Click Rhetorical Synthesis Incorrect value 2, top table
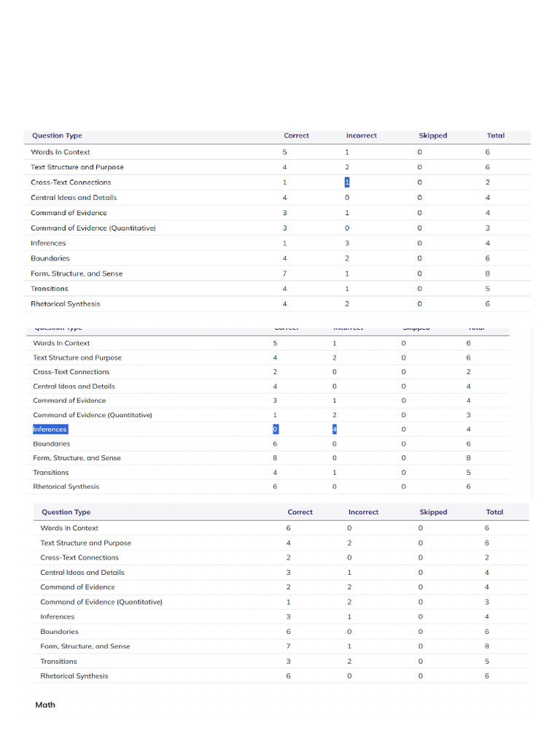The image size is (560, 747). coord(347,304)
